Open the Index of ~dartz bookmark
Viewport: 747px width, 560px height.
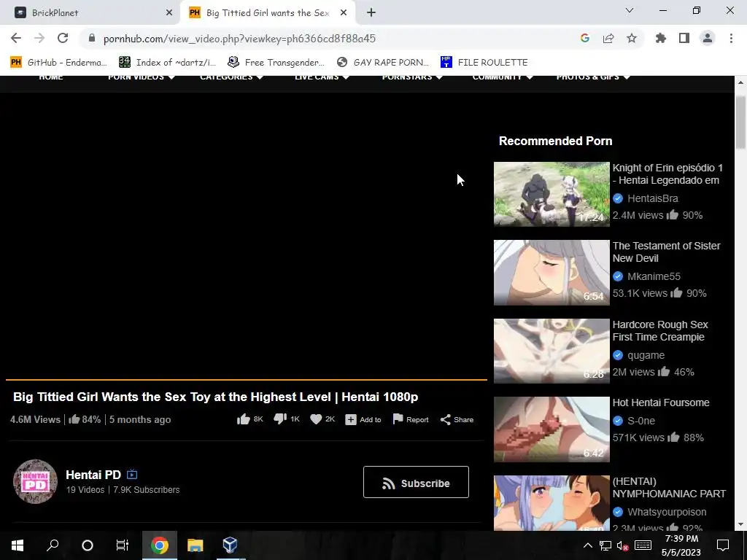tap(167, 63)
